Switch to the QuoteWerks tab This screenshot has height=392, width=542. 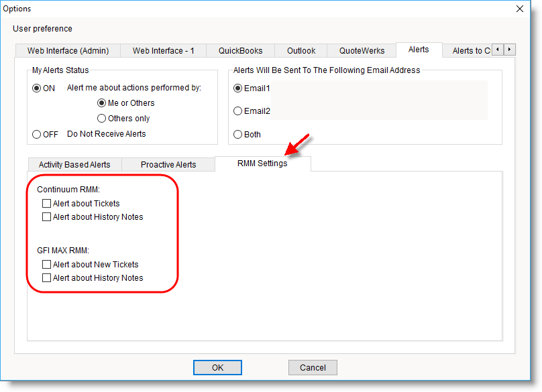pos(362,51)
